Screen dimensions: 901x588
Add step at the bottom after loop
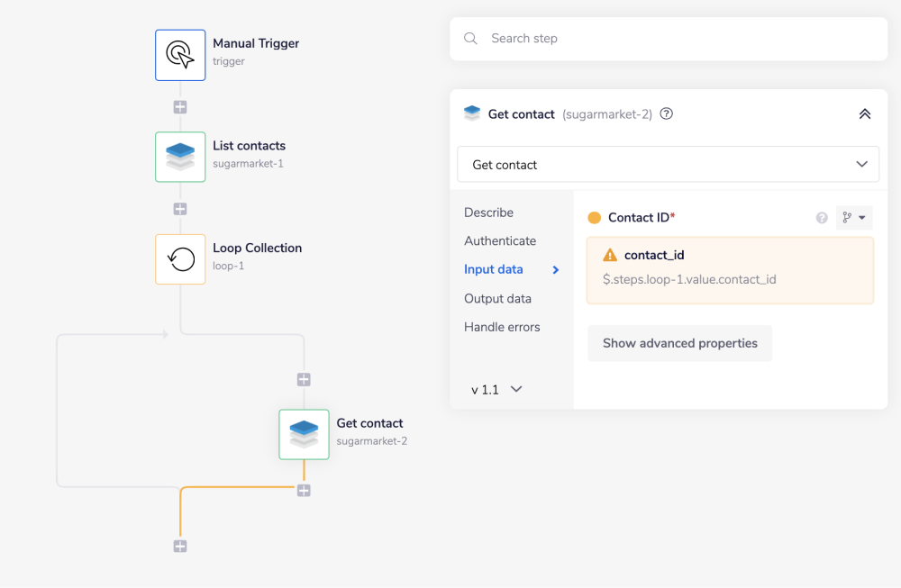click(180, 546)
